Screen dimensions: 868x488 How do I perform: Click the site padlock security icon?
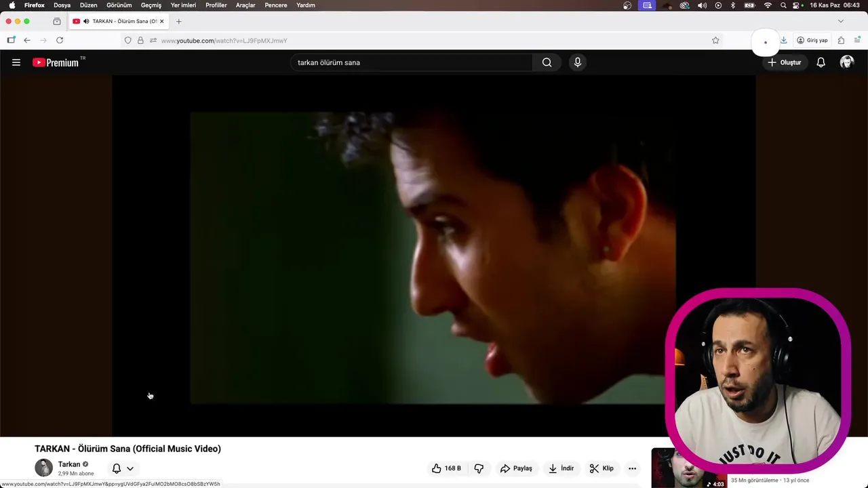click(140, 41)
